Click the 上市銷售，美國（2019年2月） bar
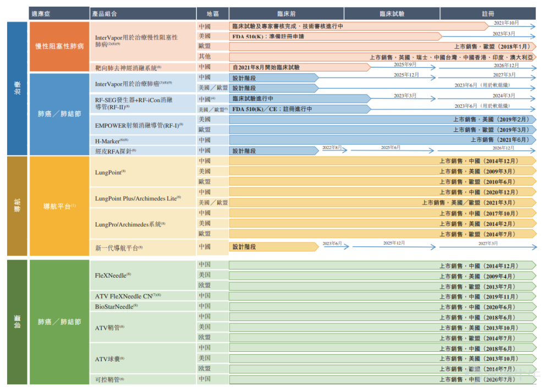Screen dimensions: 550x392 pos(383,119)
